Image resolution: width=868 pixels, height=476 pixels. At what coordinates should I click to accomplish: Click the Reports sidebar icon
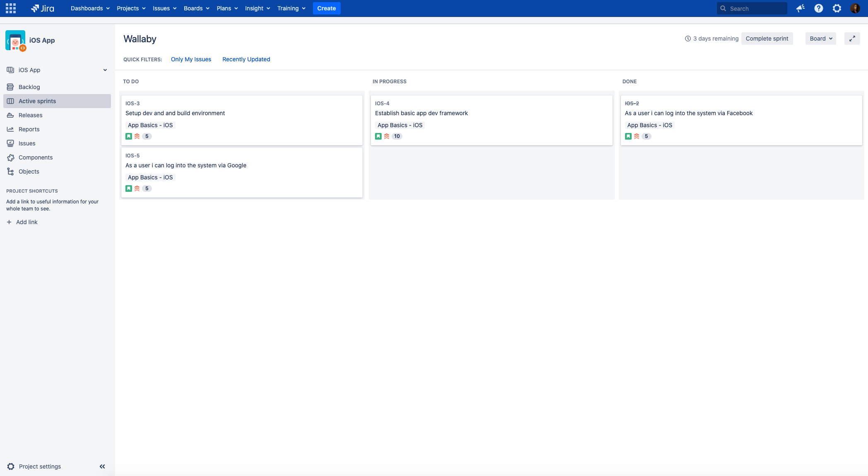10,129
